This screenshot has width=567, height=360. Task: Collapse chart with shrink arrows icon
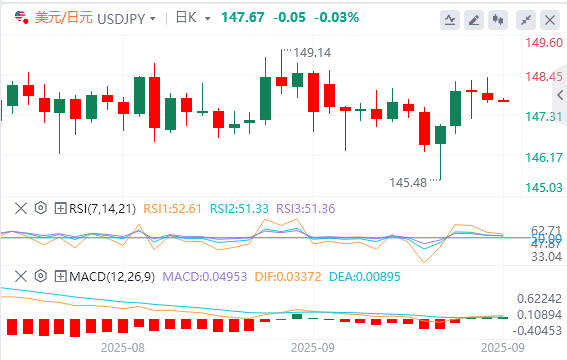pyautogui.click(x=526, y=20)
